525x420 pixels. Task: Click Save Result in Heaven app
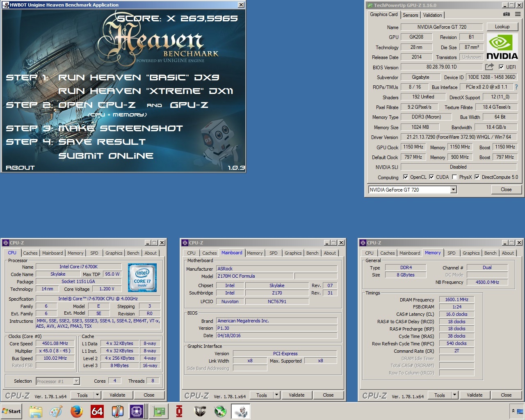(x=102, y=142)
